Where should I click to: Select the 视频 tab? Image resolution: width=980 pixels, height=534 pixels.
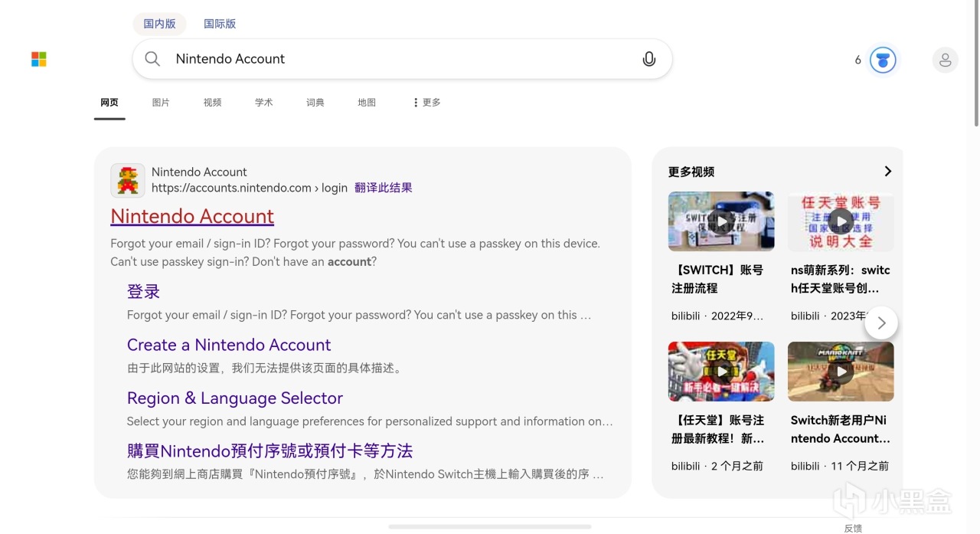point(212,103)
